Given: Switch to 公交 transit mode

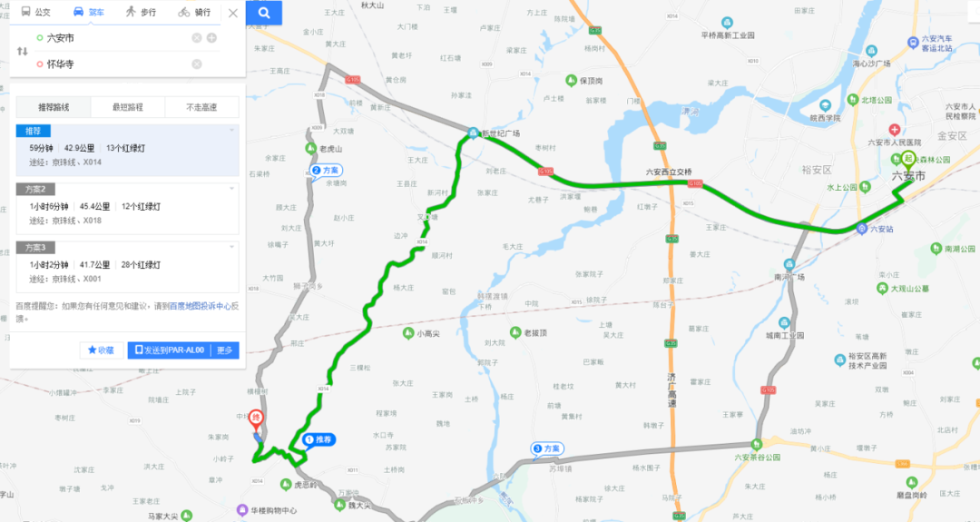Looking at the screenshot, I should coord(35,12).
